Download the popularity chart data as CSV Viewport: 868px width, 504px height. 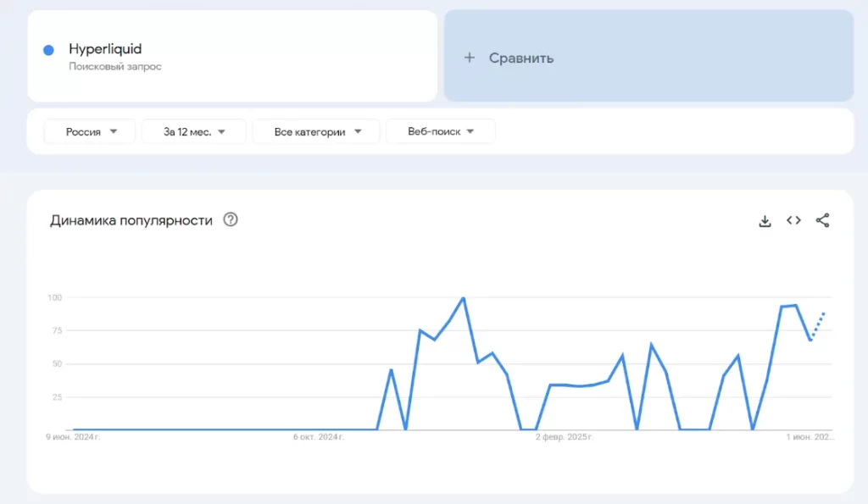765,221
